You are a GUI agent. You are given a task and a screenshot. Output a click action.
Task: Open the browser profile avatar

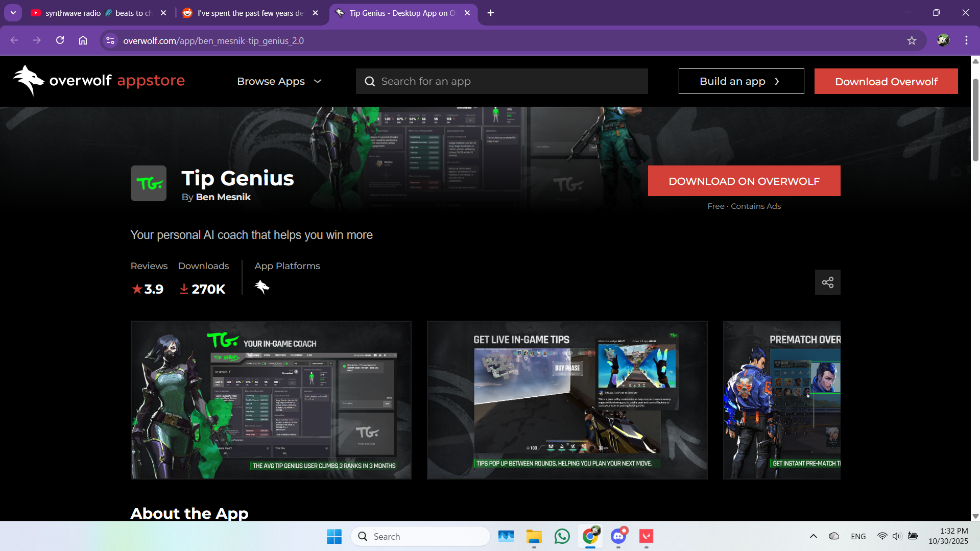click(943, 40)
